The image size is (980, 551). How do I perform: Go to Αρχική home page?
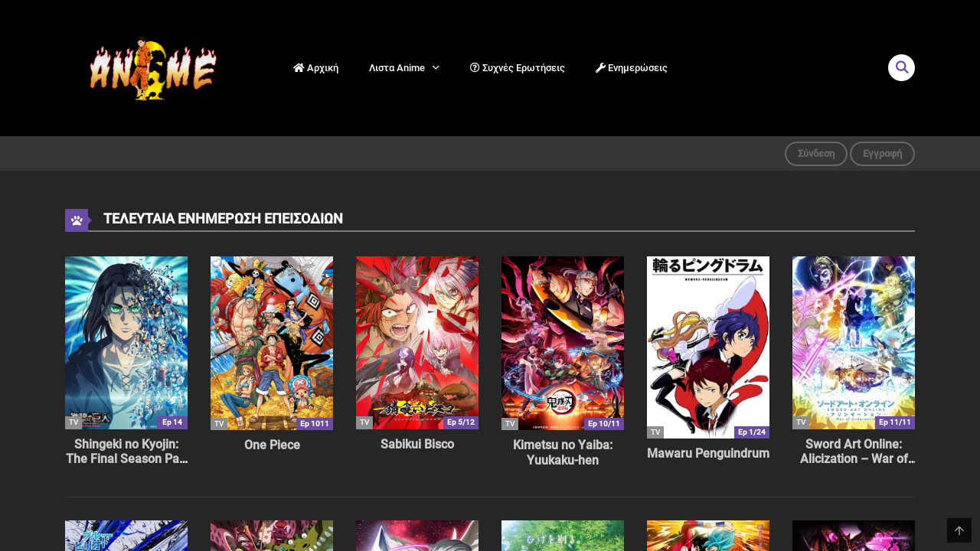point(315,68)
